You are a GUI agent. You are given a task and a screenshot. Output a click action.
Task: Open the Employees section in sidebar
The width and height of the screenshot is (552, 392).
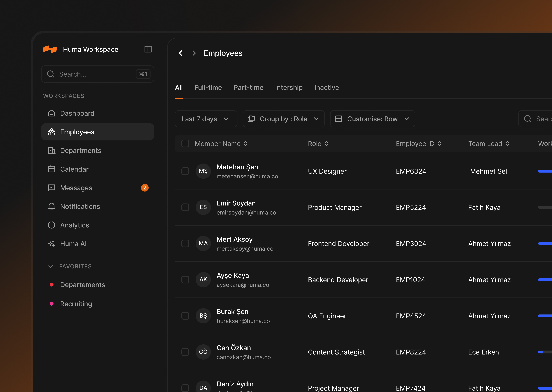click(77, 132)
